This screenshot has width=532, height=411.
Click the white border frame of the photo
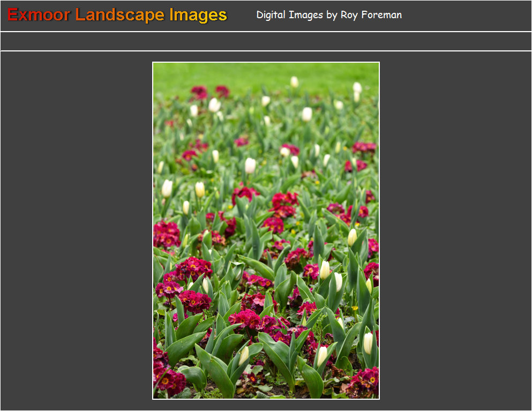[153, 230]
